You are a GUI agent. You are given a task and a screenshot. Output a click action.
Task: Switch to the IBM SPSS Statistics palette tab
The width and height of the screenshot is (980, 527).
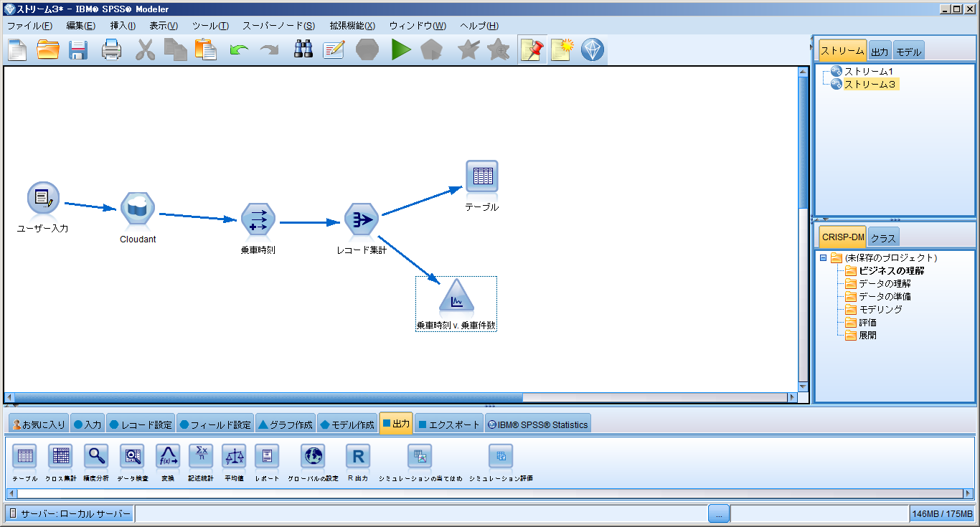point(537,424)
